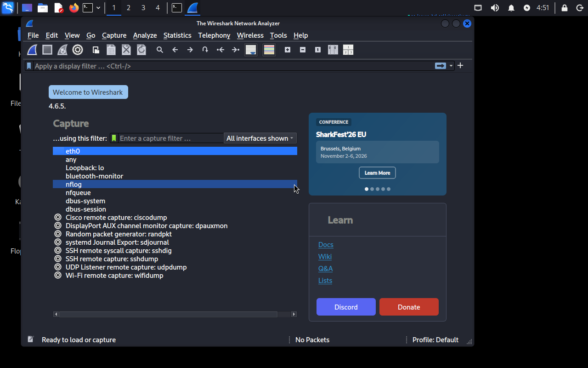Zoom in main window text icon
Viewport: 588px width, 368px height.
click(x=288, y=50)
